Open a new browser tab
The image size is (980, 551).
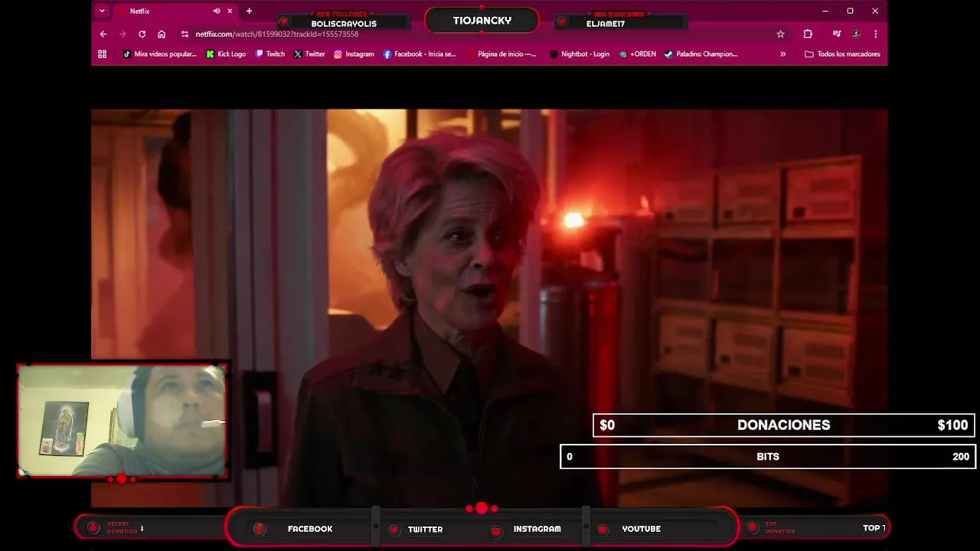pyautogui.click(x=249, y=11)
